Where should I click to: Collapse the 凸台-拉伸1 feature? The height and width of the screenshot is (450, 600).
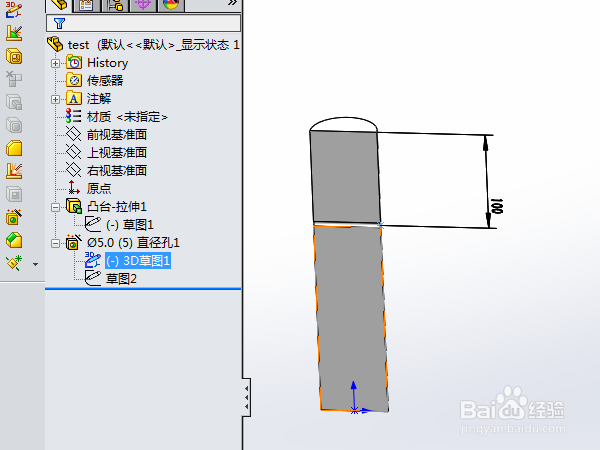tap(55, 207)
